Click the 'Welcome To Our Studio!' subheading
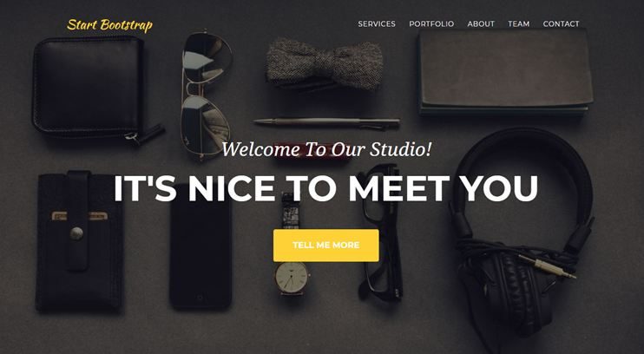644x354 pixels. click(x=326, y=149)
